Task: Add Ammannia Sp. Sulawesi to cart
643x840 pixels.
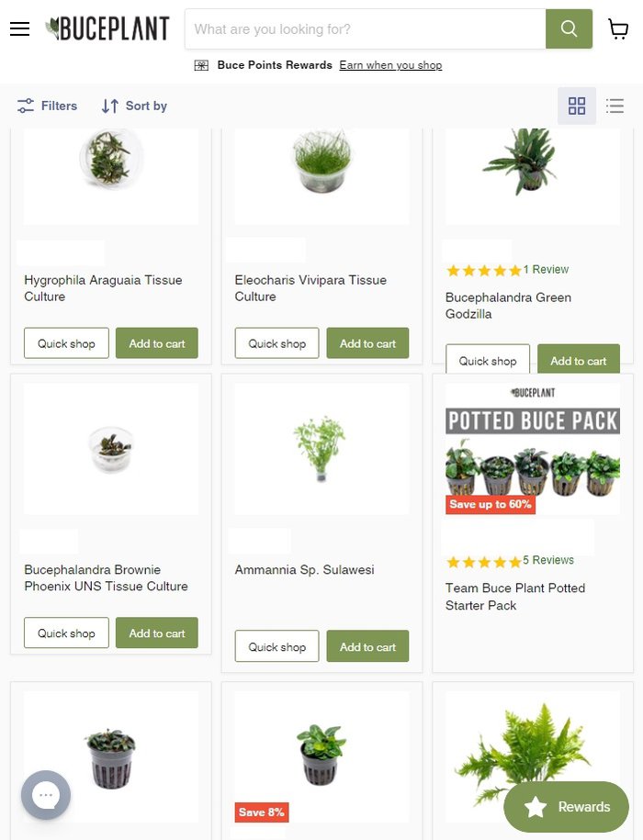Action: pyautogui.click(x=367, y=646)
